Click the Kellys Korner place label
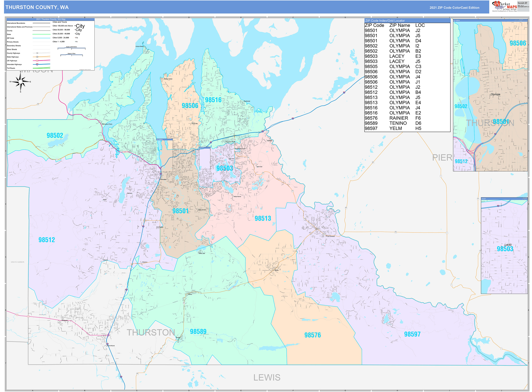Screen dimensions: 532x392 click(x=237, y=196)
